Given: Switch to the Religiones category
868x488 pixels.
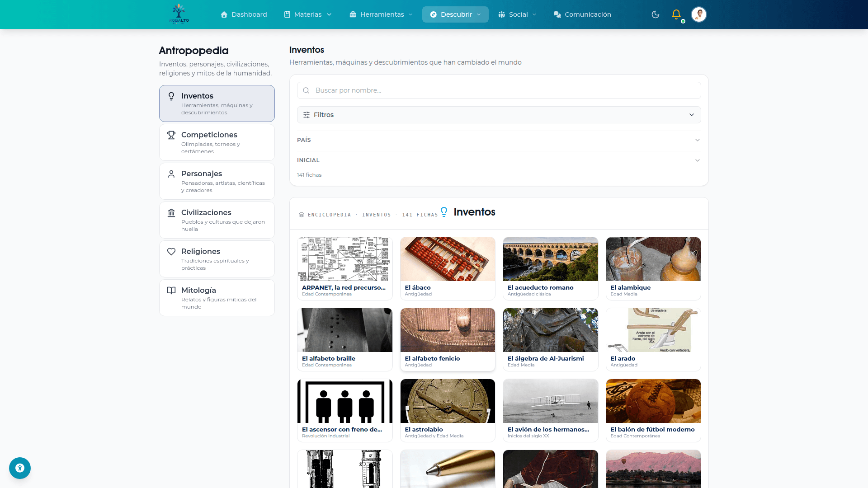Looking at the screenshot, I should [x=217, y=259].
